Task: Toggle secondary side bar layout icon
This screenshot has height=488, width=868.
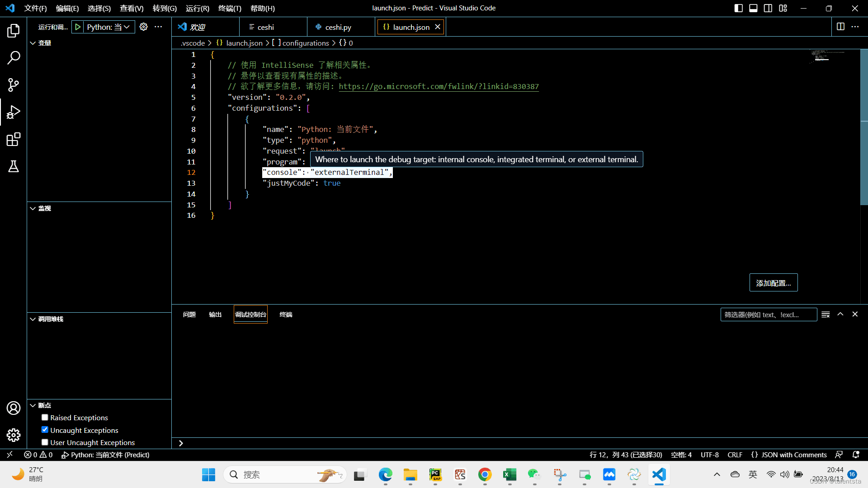Action: pyautogui.click(x=768, y=8)
